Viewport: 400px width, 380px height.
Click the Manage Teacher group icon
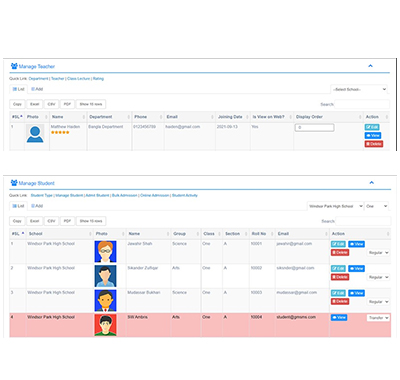(14, 66)
